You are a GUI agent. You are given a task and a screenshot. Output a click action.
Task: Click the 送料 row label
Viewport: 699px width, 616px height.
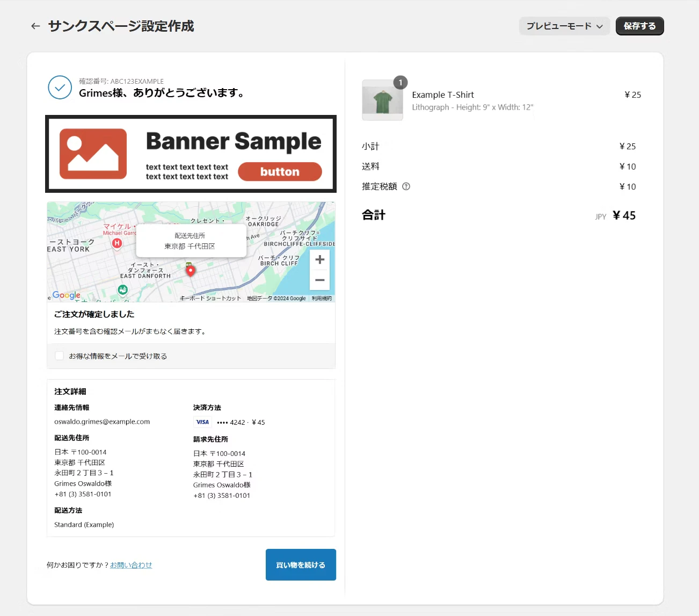pyautogui.click(x=370, y=166)
